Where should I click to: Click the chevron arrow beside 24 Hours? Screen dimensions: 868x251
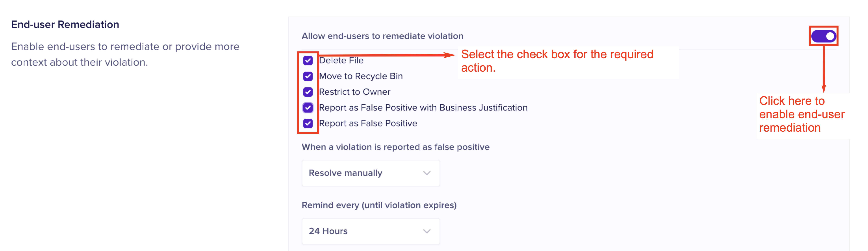(x=427, y=231)
